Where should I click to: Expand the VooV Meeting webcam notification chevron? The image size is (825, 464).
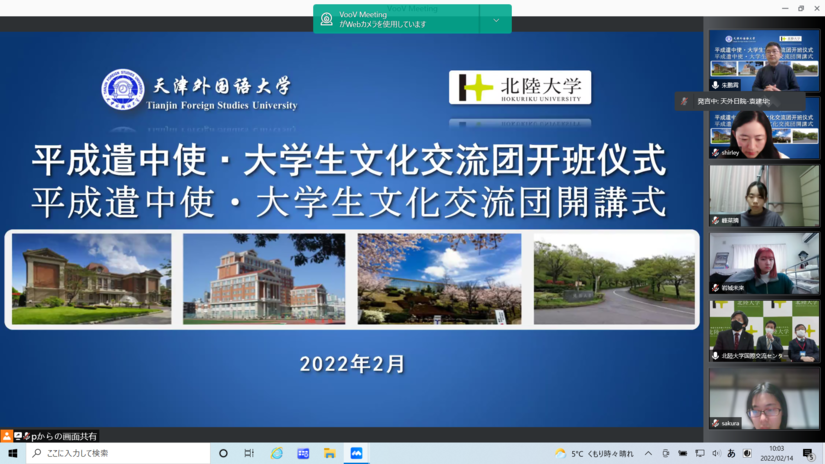tap(496, 20)
